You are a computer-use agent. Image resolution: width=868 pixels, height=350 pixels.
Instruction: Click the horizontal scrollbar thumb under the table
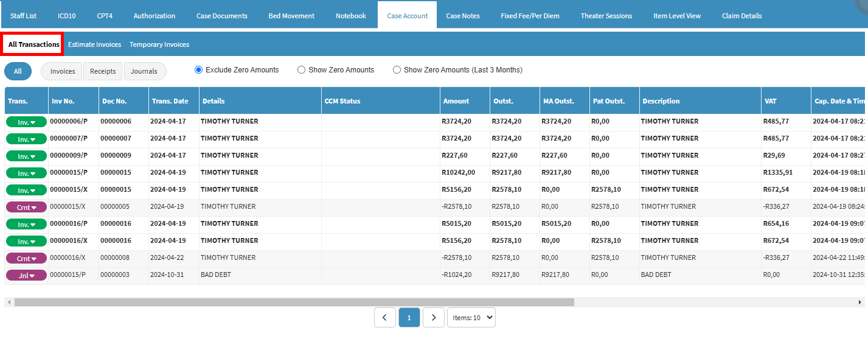294,302
